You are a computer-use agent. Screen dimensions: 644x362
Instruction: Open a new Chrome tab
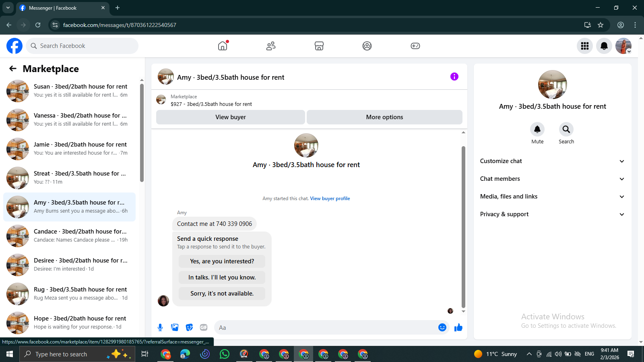(x=118, y=8)
